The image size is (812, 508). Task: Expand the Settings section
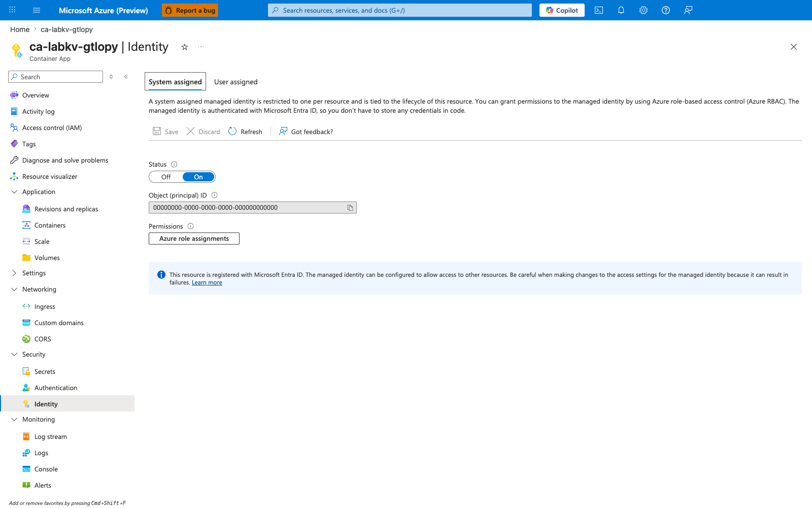[x=14, y=273]
